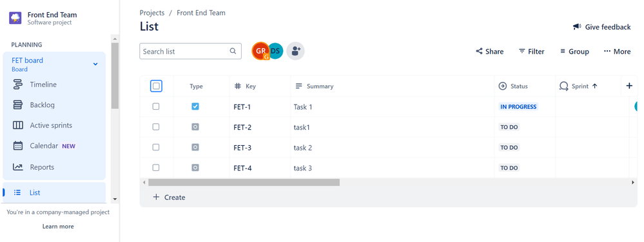Viewport: 644px width, 242px height.
Task: Click the Search list input field
Action: tap(190, 52)
